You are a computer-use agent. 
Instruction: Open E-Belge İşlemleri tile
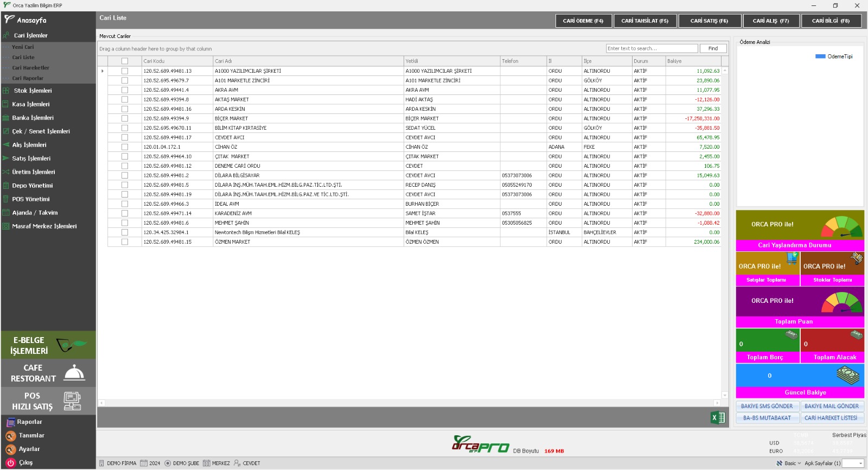pos(48,345)
